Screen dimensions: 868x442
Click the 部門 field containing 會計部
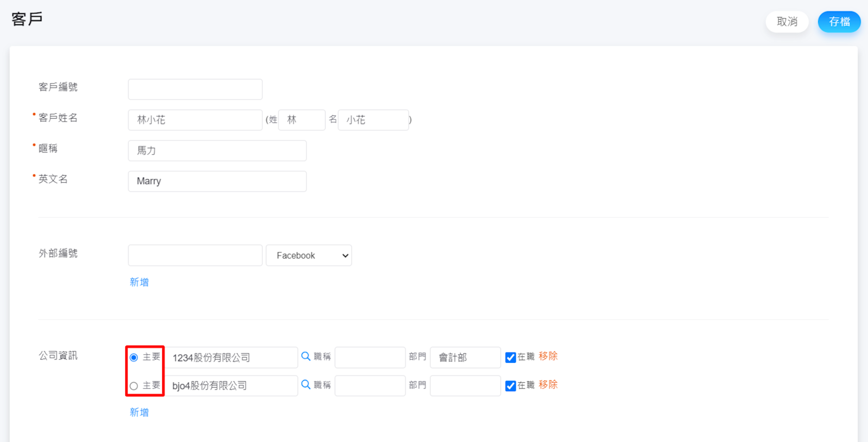[465, 357]
